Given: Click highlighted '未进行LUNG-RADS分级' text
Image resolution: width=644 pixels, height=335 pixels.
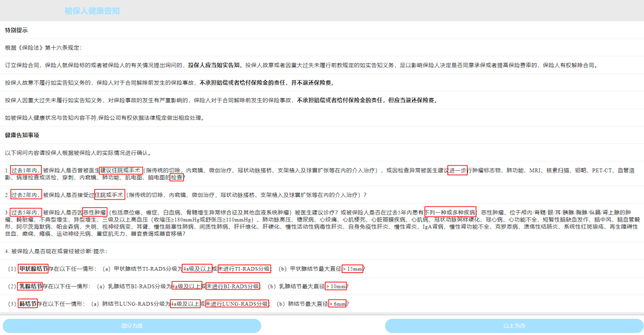Looking at the screenshot, I should tap(237, 303).
